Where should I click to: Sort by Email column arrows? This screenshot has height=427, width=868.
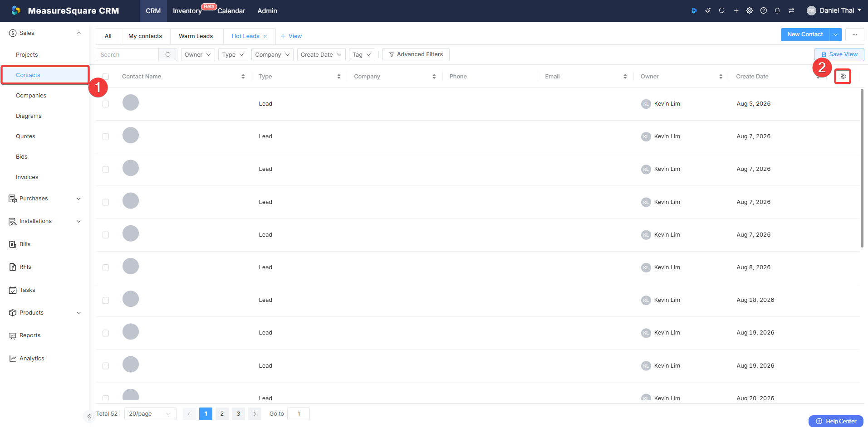coord(625,77)
